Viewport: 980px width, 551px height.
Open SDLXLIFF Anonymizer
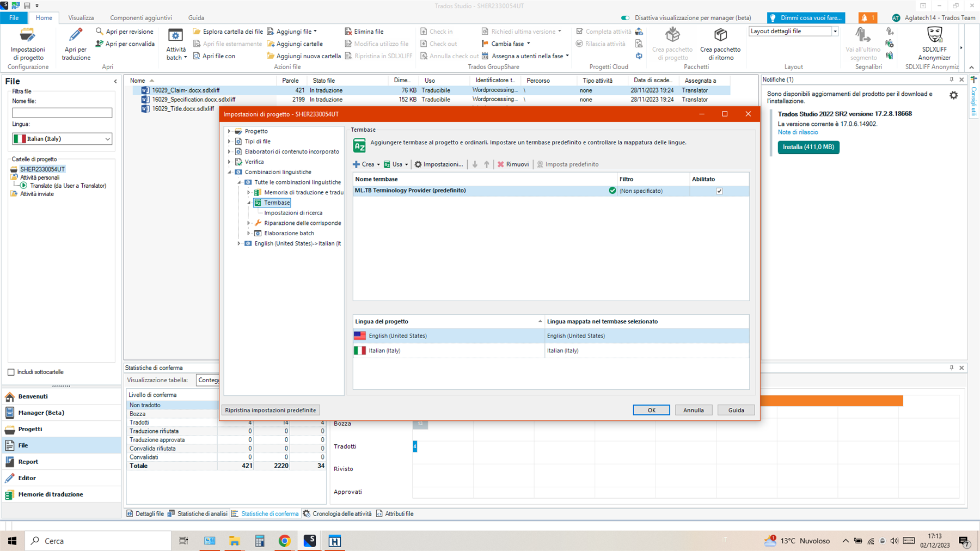[x=934, y=44]
